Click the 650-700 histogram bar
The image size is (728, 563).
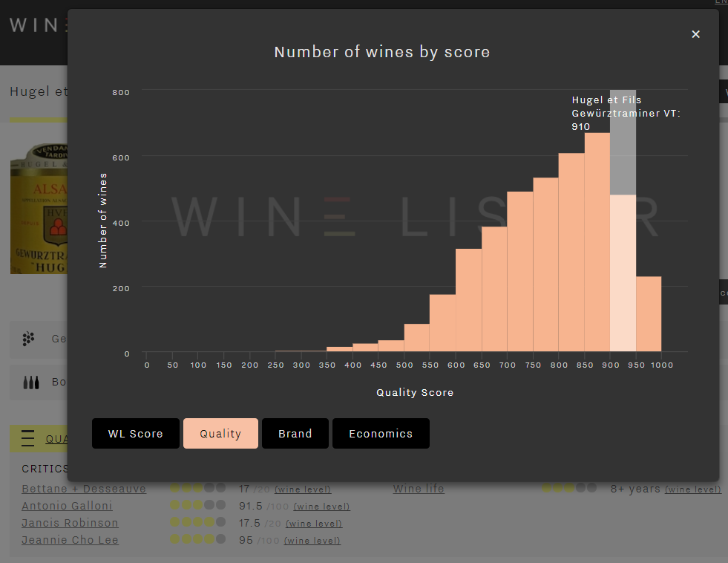click(494, 289)
